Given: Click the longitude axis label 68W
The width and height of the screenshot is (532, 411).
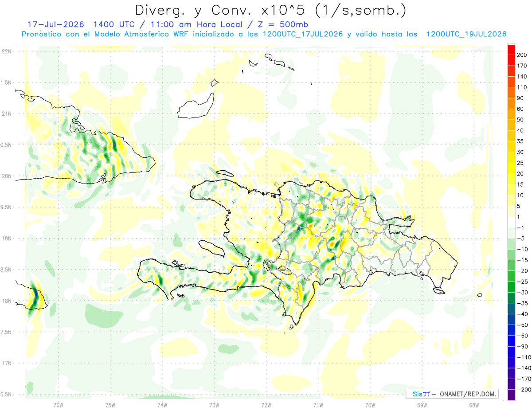Looking at the screenshot, I should coord(474,405).
